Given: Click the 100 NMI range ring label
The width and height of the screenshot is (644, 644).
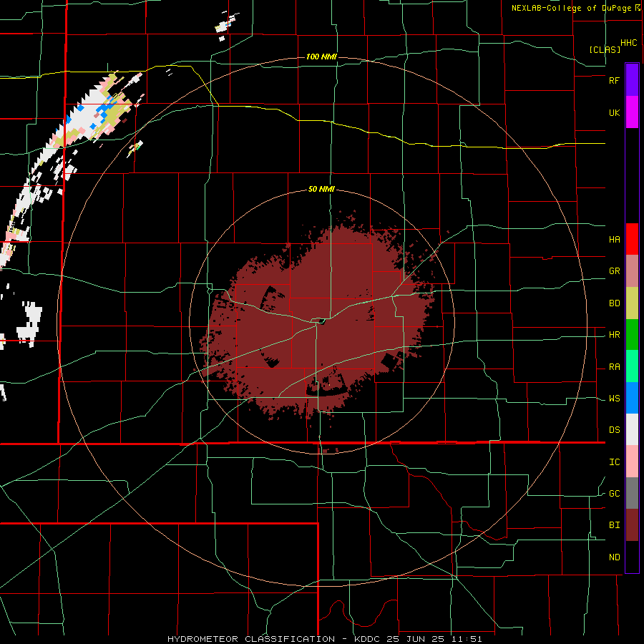Looking at the screenshot, I should click(x=321, y=57).
